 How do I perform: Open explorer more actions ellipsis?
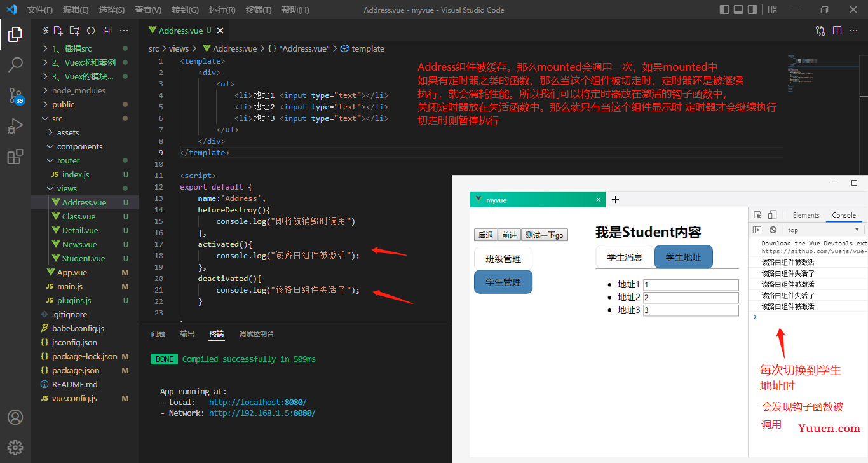[124, 31]
